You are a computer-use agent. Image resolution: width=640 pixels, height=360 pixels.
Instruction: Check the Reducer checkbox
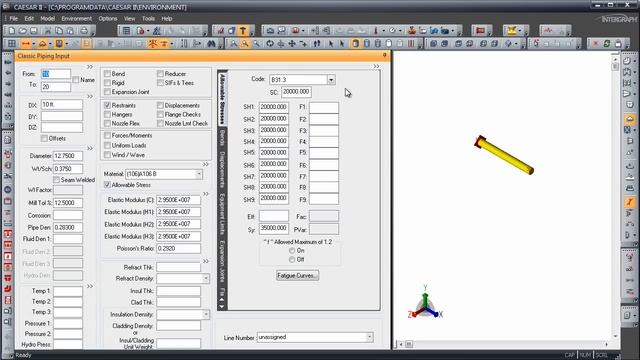[160, 73]
